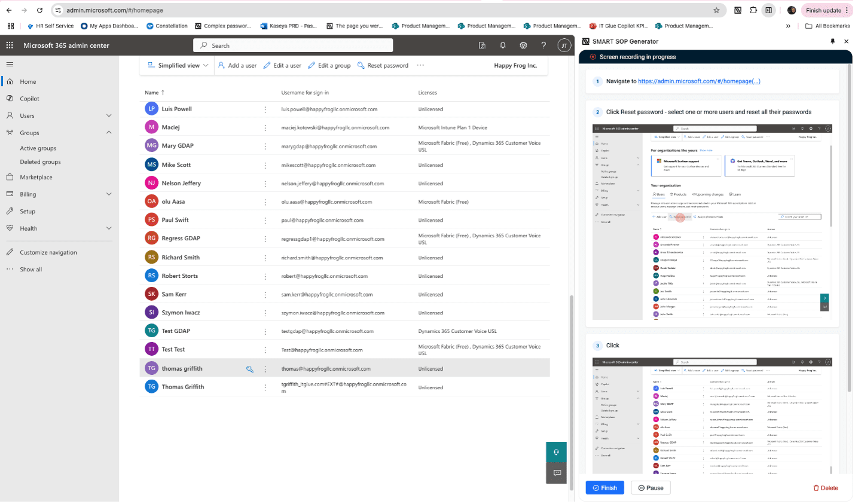Open the teal help assistant floating button
Viewport: 855px width, 504px height.
(556, 452)
